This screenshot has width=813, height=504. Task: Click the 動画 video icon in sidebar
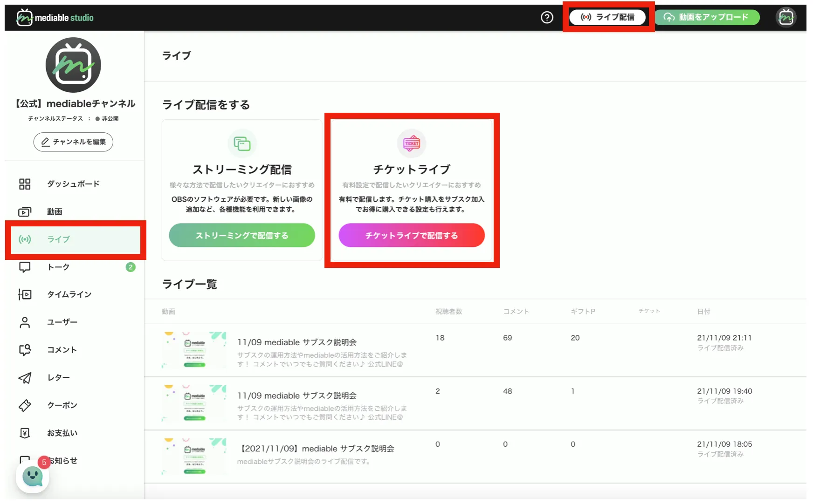pyautogui.click(x=25, y=211)
